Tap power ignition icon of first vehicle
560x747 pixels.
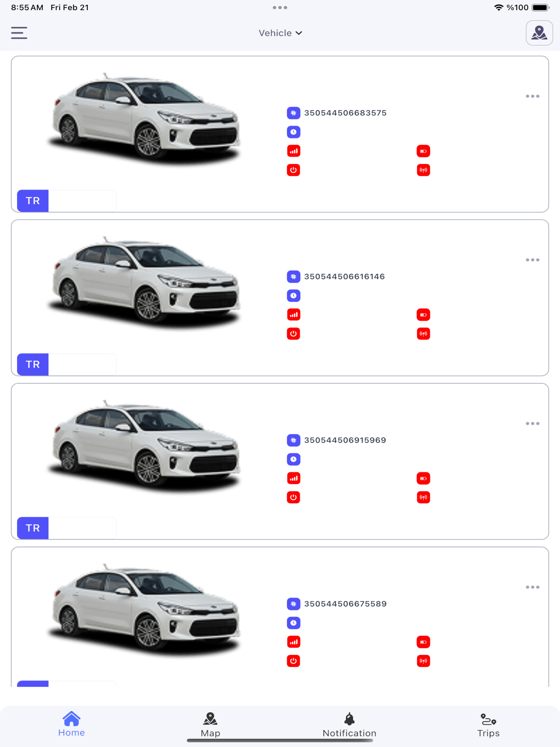click(293, 170)
